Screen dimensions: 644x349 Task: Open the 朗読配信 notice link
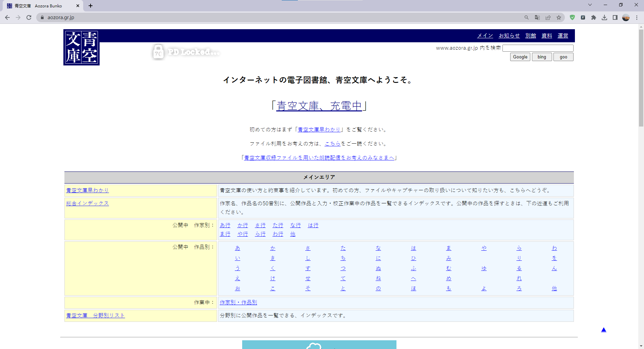(319, 158)
